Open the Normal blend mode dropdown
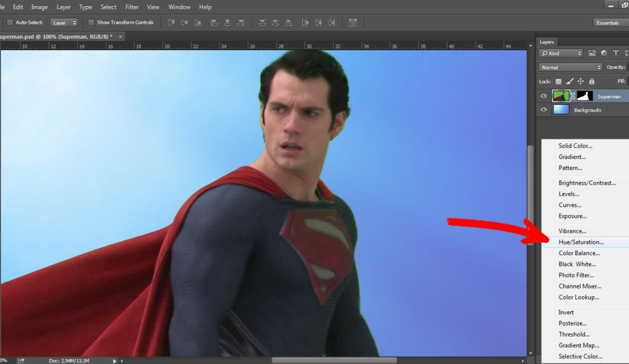 click(570, 67)
